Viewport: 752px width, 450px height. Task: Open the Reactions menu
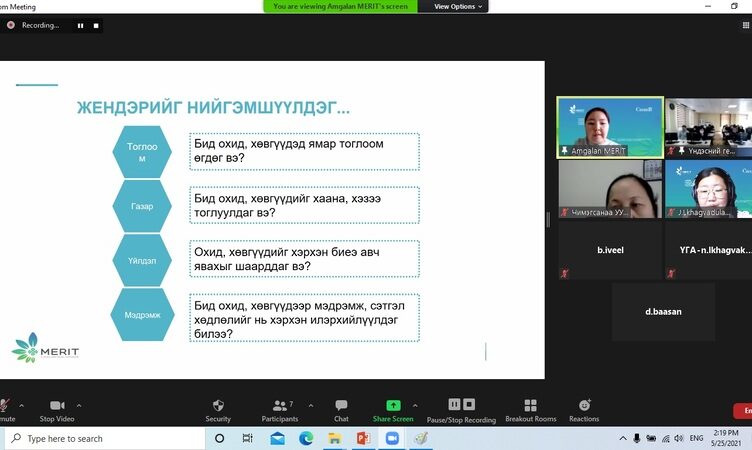click(x=584, y=405)
